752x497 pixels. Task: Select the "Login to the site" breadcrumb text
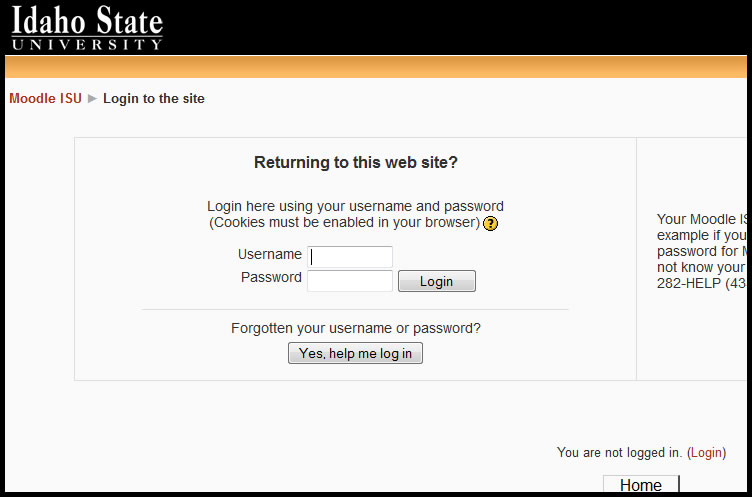coord(154,98)
